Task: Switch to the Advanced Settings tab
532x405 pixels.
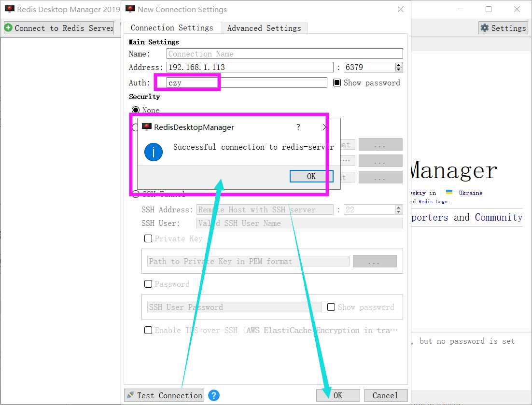Action: [x=264, y=28]
